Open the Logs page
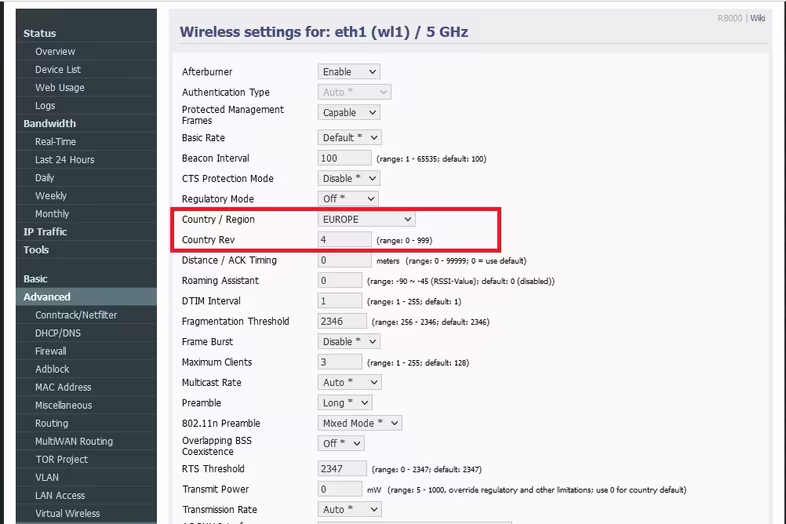The image size is (786, 524). (x=45, y=105)
